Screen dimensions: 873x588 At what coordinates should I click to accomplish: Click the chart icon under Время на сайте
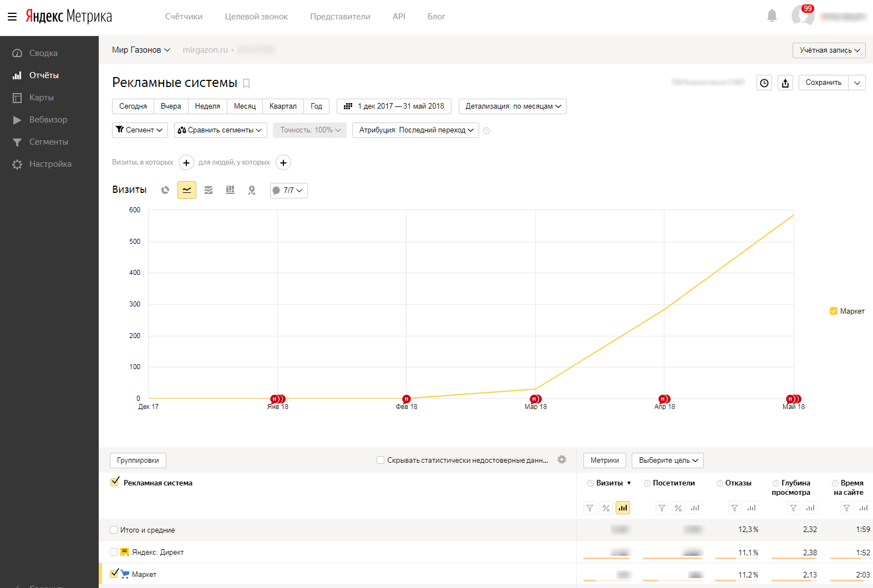click(x=864, y=508)
